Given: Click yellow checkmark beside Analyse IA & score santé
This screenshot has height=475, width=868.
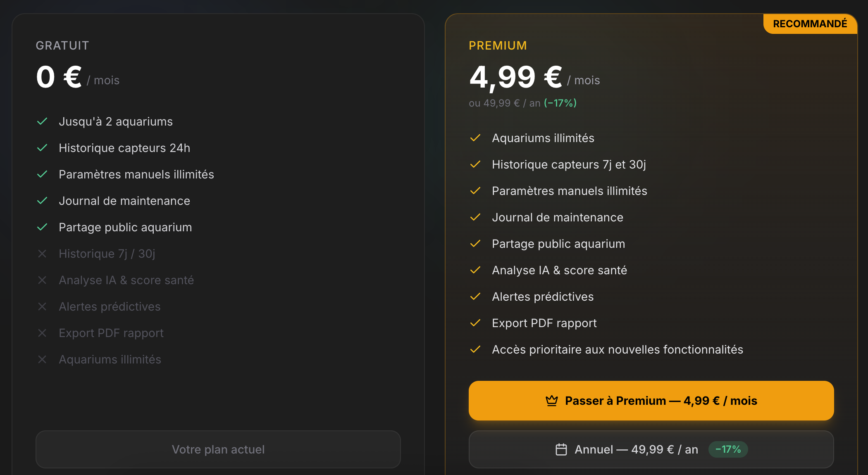Looking at the screenshot, I should (475, 270).
